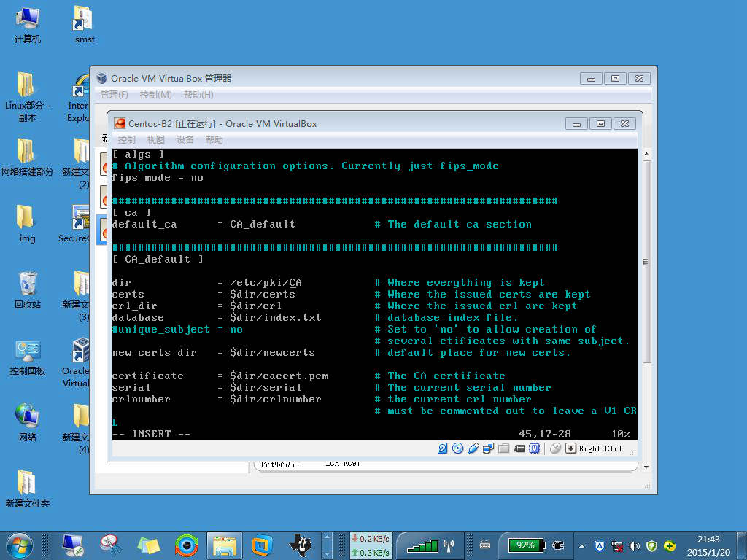Viewport: 747px width, 560px height.
Task: Open Windows Explorer on the taskbar
Action: [x=225, y=545]
